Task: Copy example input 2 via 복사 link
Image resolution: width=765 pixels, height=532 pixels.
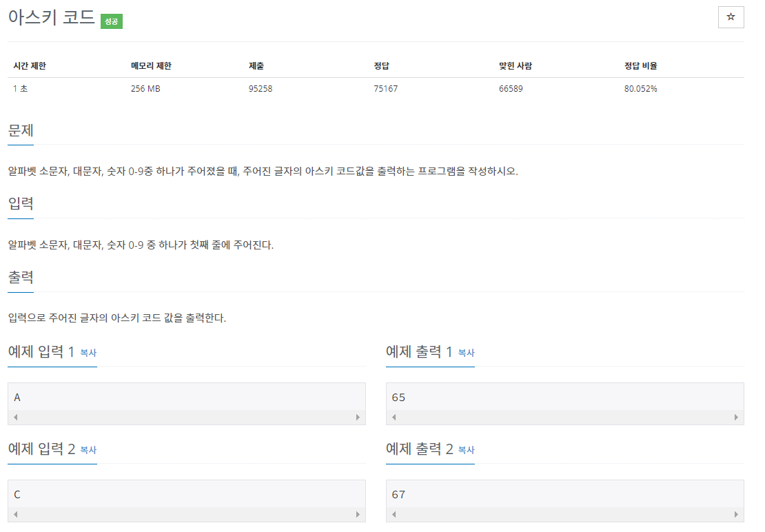Action: click(88, 449)
